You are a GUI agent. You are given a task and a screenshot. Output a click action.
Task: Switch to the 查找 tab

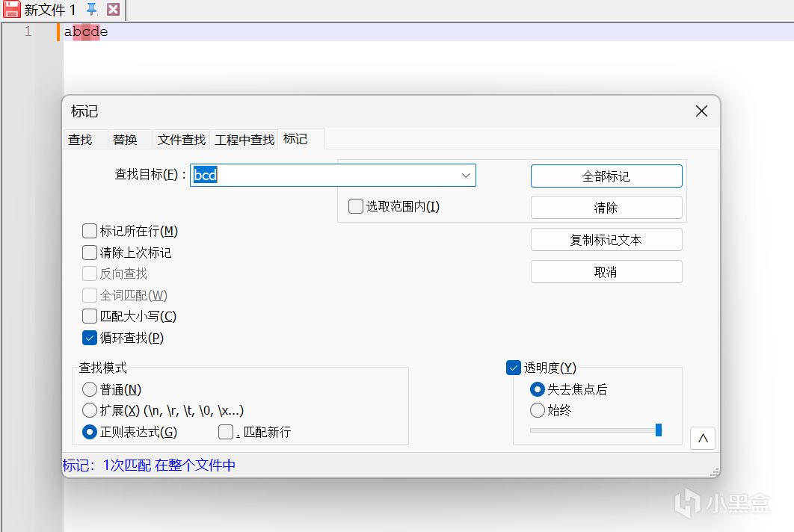80,140
